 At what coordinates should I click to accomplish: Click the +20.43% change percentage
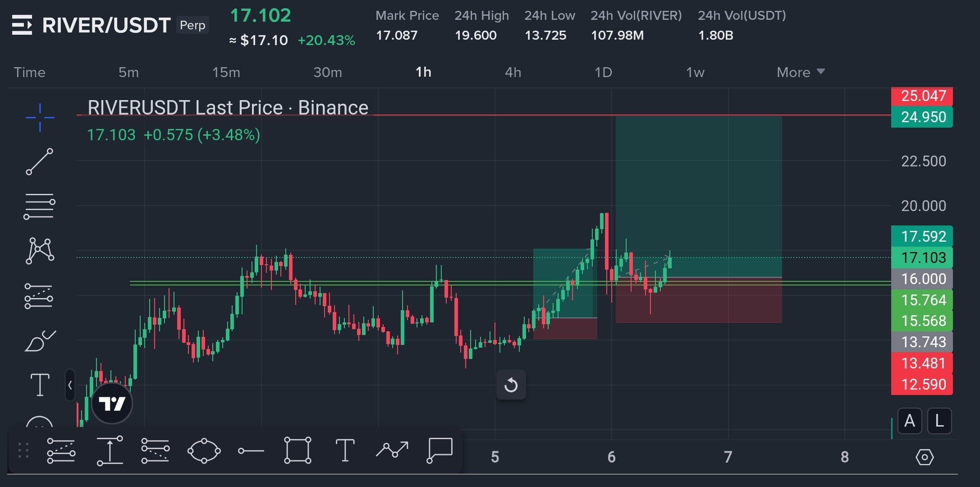tap(326, 40)
